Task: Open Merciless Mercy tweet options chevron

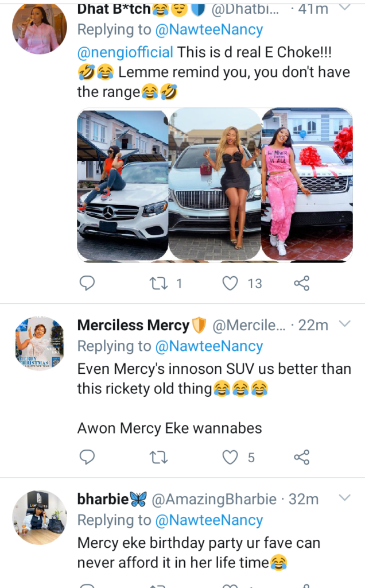Action: [x=344, y=324]
